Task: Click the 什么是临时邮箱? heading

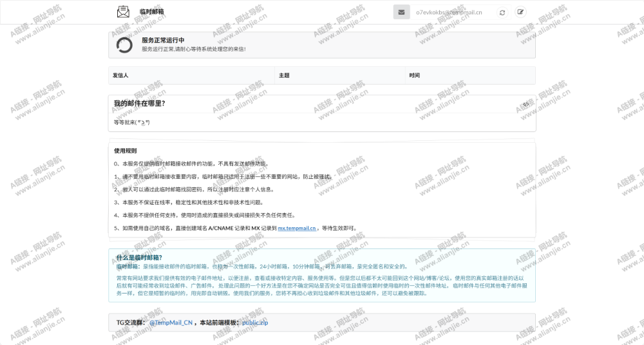Action: 139,257
